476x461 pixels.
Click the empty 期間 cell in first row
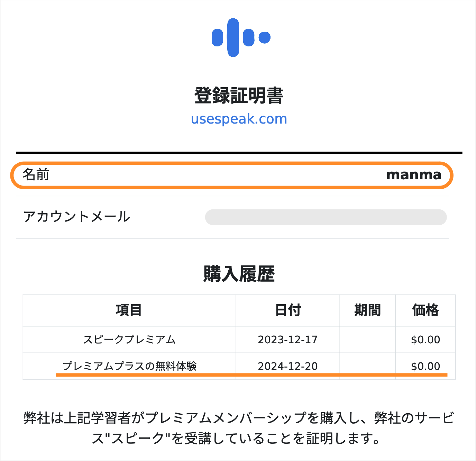367,340
